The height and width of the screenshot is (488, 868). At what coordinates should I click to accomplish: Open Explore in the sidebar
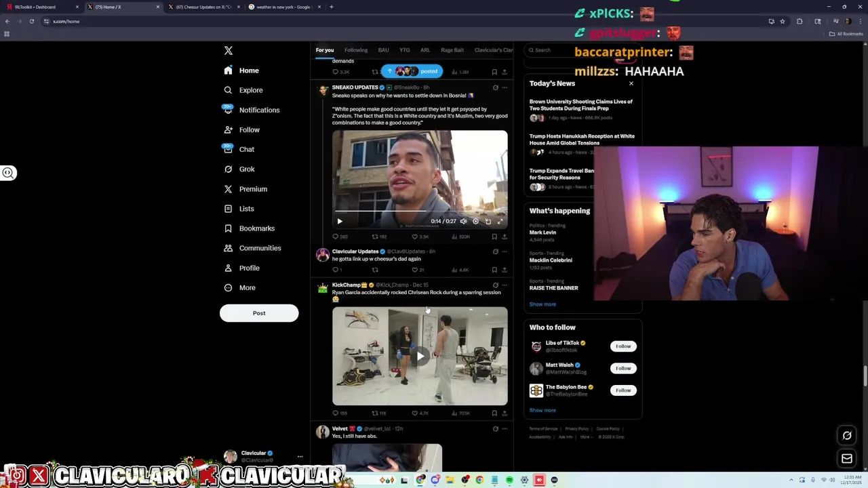pyautogui.click(x=243, y=90)
